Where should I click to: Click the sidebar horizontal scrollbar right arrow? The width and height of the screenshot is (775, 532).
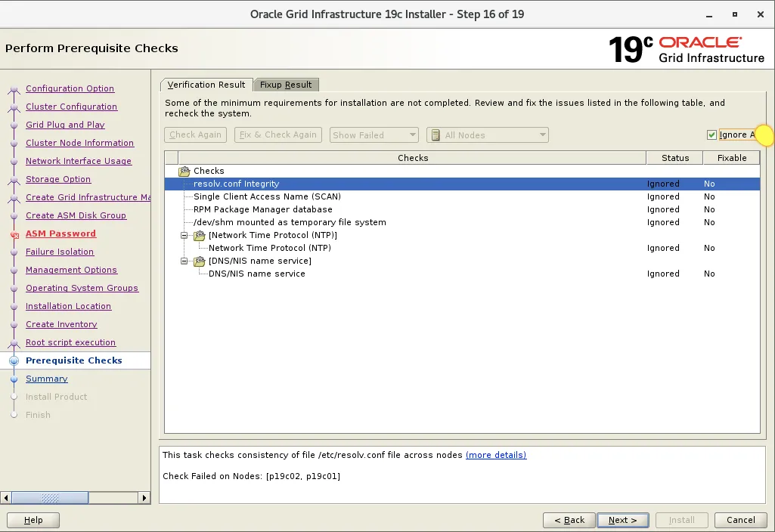[144, 498]
